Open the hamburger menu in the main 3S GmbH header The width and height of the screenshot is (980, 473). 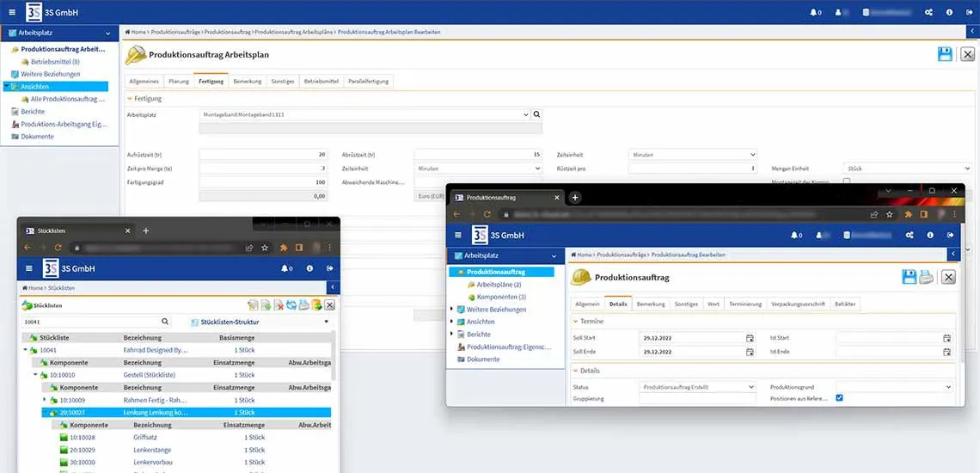pyautogui.click(x=12, y=12)
